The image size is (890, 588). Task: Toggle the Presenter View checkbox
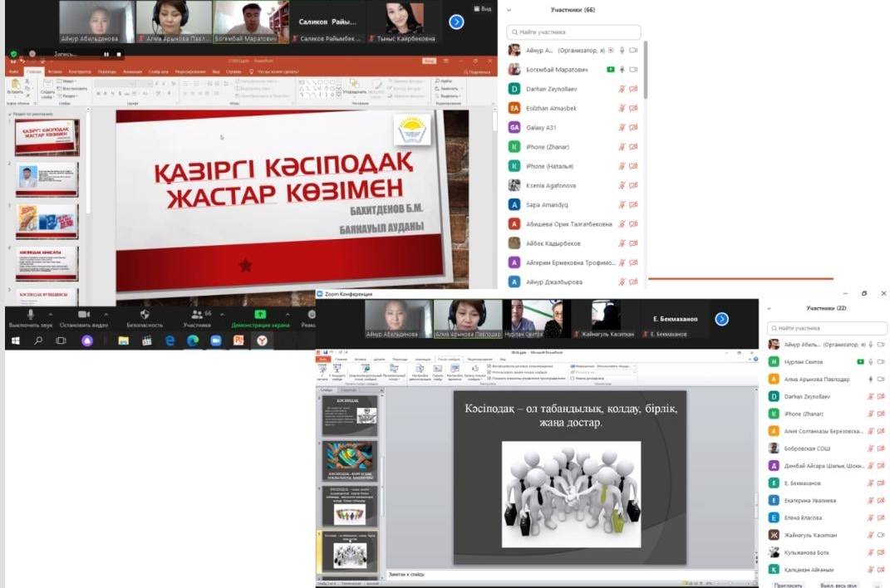(573, 378)
